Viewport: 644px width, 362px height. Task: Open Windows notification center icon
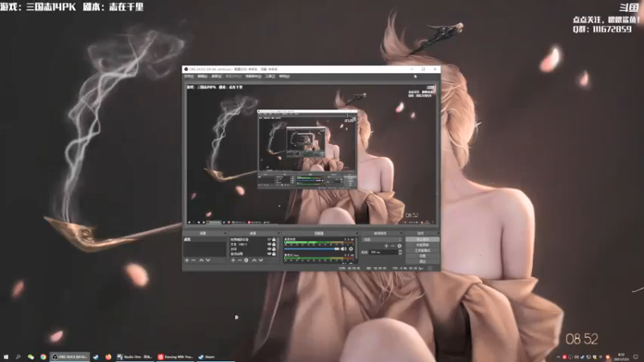point(636,357)
